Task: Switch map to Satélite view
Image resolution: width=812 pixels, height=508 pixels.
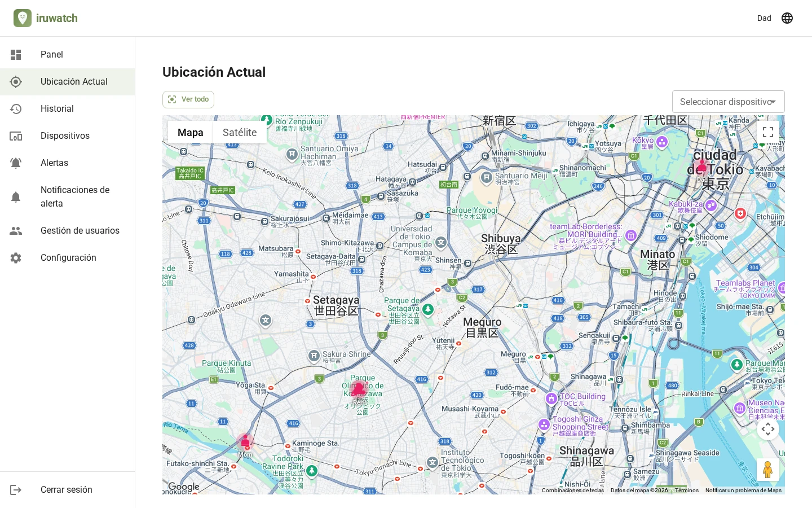Action: pyautogui.click(x=240, y=132)
